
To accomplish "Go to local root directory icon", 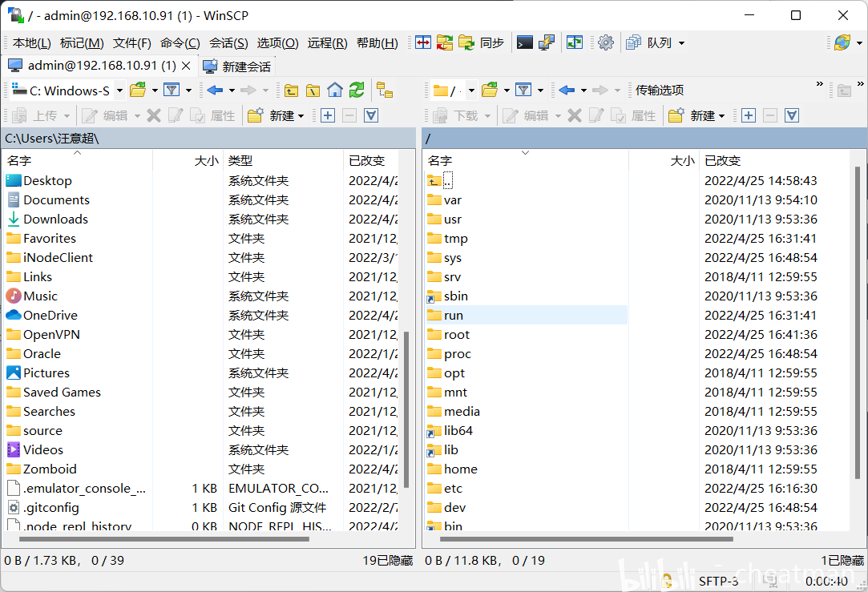I will click(x=313, y=91).
